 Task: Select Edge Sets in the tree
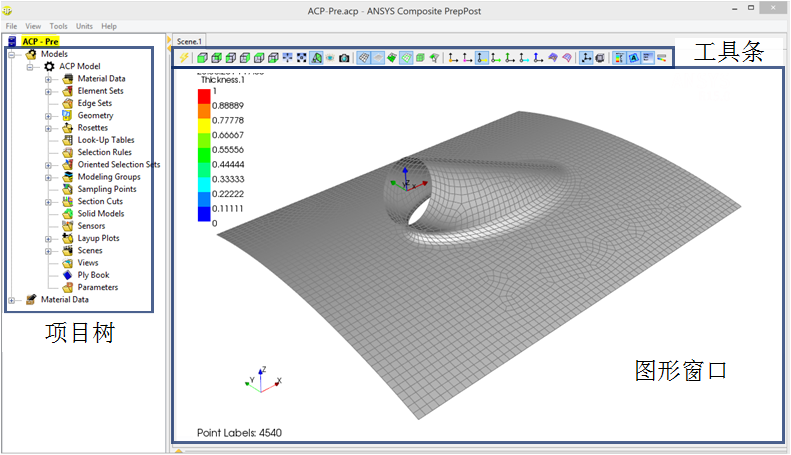coord(94,103)
